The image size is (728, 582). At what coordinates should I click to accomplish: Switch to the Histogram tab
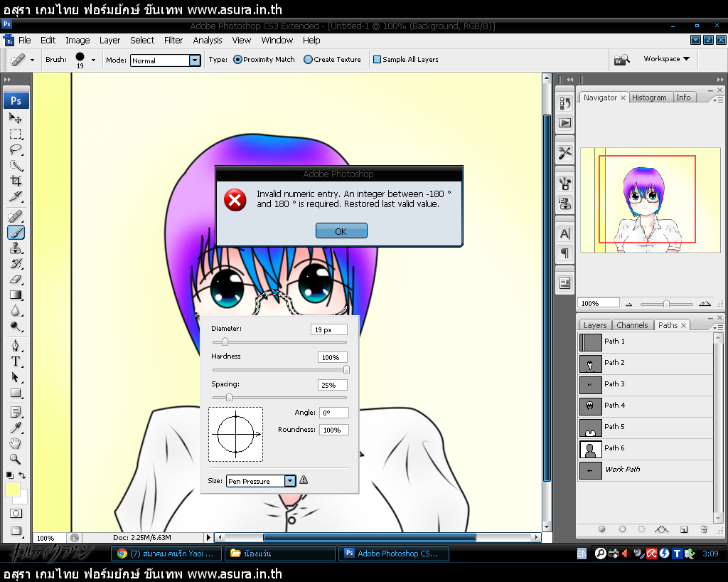pyautogui.click(x=649, y=97)
